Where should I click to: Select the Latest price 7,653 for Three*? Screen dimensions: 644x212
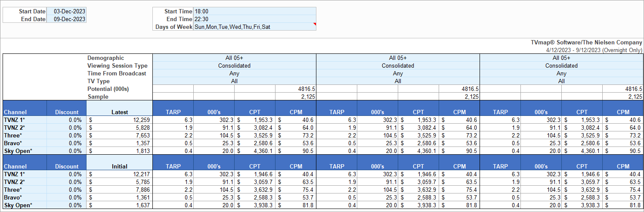tap(120, 135)
